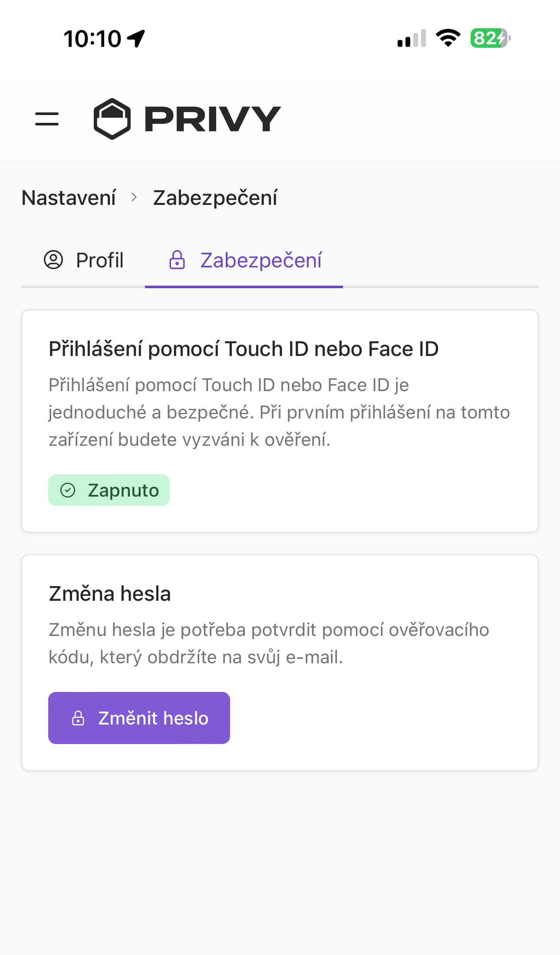Open the hamburger navigation menu
The width and height of the screenshot is (560, 955).
tap(46, 119)
